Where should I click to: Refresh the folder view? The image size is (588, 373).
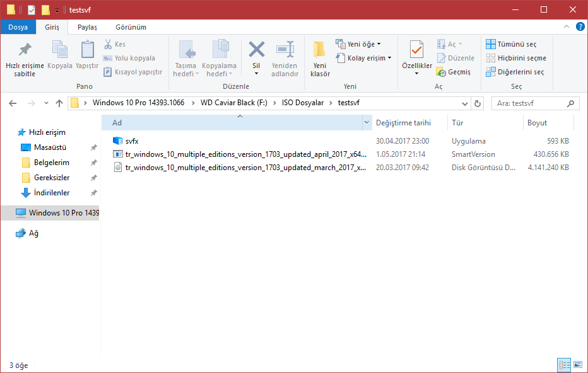(x=478, y=103)
